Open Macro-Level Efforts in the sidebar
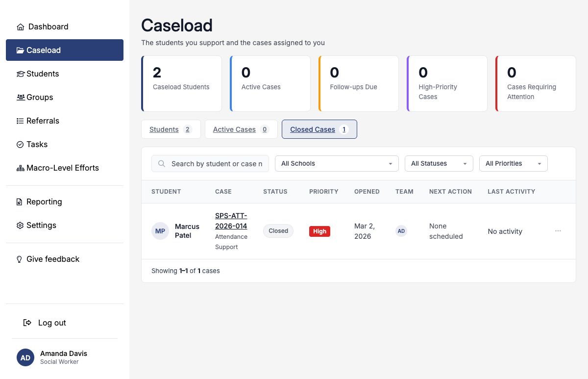The width and height of the screenshot is (588, 379). point(65,168)
